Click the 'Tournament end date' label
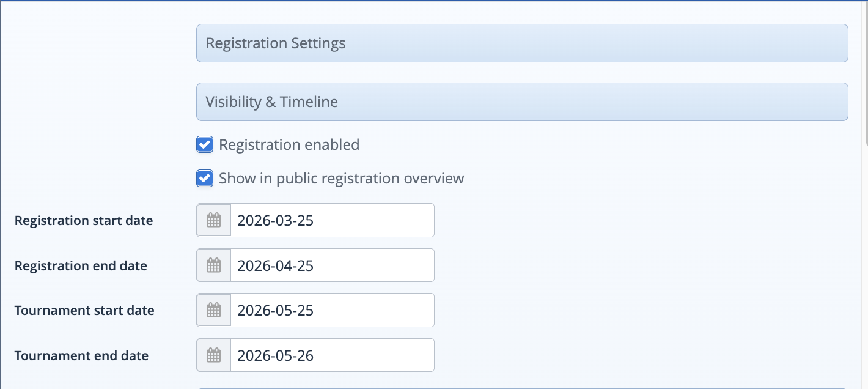 [81, 355]
